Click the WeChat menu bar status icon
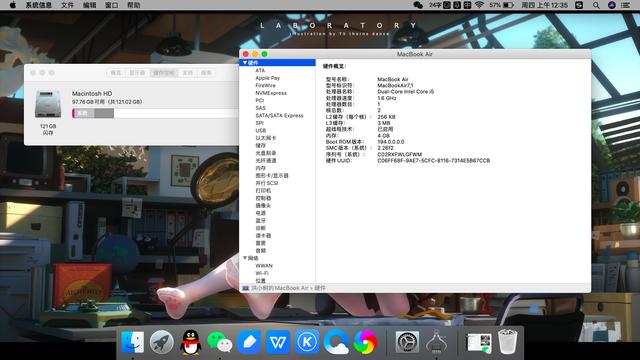The image size is (640, 360). [418, 5]
